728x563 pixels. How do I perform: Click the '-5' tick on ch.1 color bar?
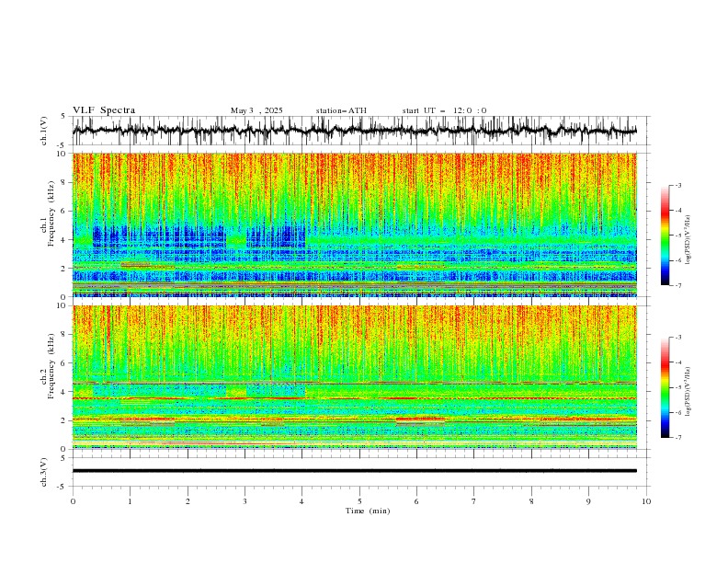pyautogui.click(x=677, y=236)
